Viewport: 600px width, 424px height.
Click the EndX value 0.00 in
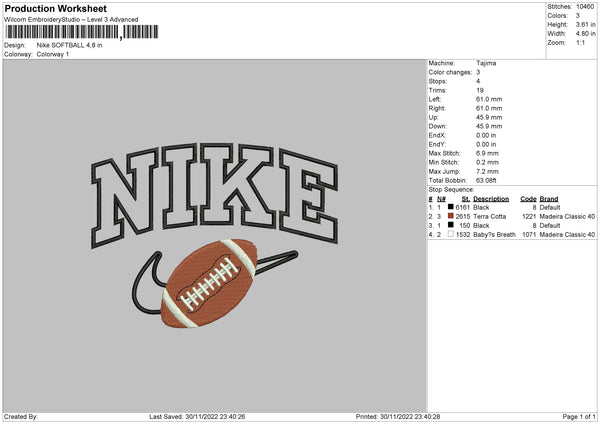(x=486, y=135)
